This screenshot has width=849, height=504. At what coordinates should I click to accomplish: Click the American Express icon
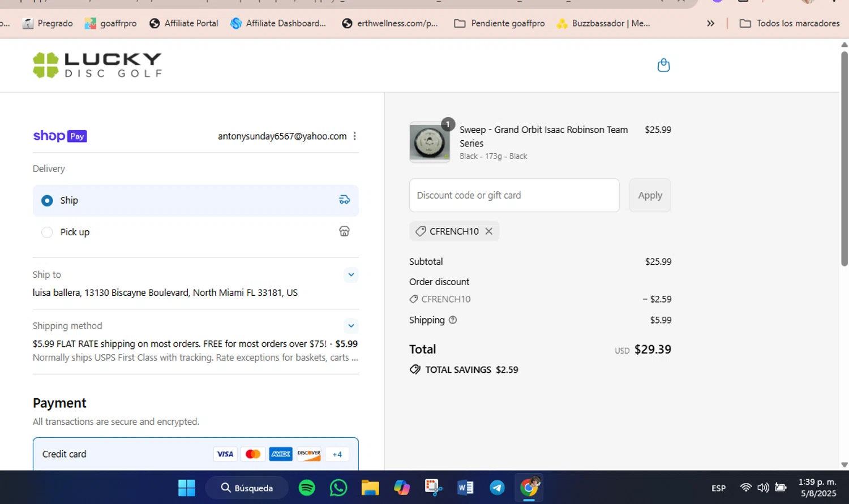click(x=281, y=454)
